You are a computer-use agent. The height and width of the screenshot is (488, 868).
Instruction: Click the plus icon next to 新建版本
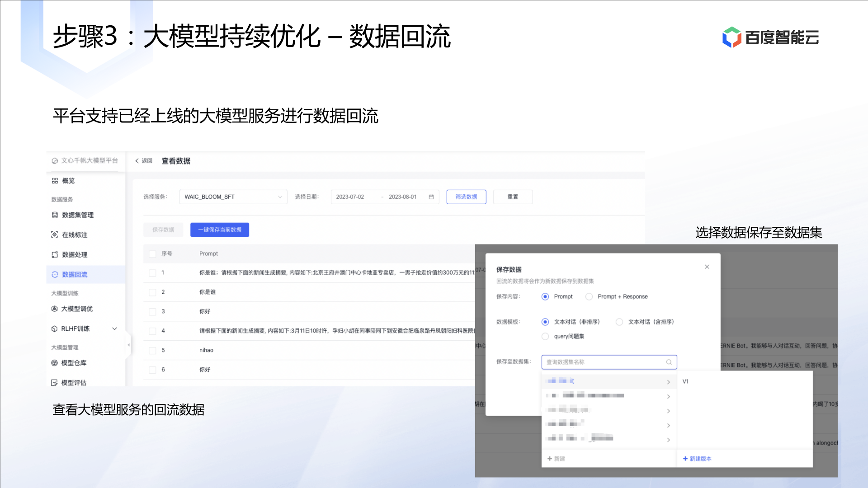coord(685,459)
